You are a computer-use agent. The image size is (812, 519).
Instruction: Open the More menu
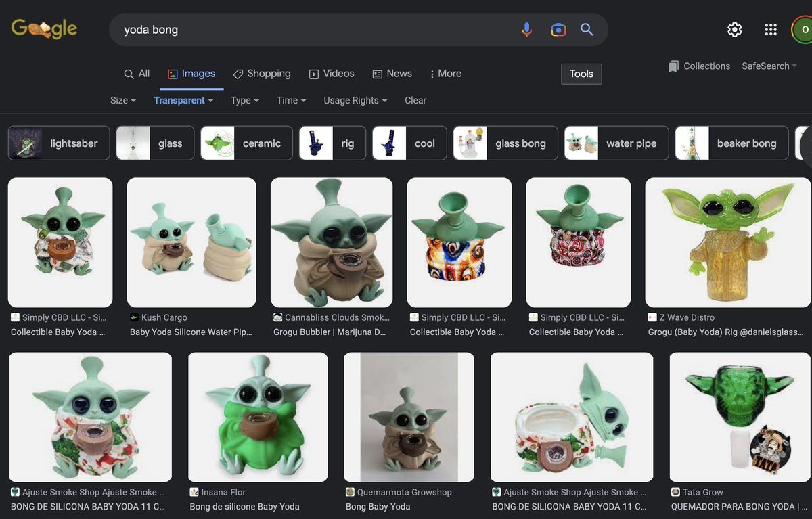[x=445, y=74]
